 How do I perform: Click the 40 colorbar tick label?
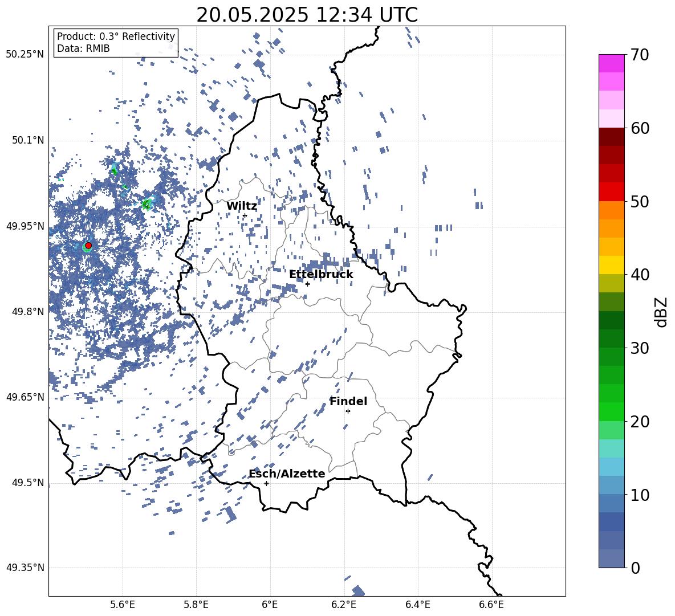[x=640, y=275]
